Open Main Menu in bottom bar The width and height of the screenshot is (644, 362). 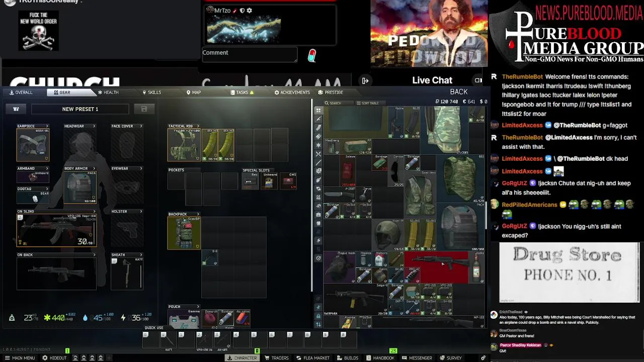pos(20,358)
